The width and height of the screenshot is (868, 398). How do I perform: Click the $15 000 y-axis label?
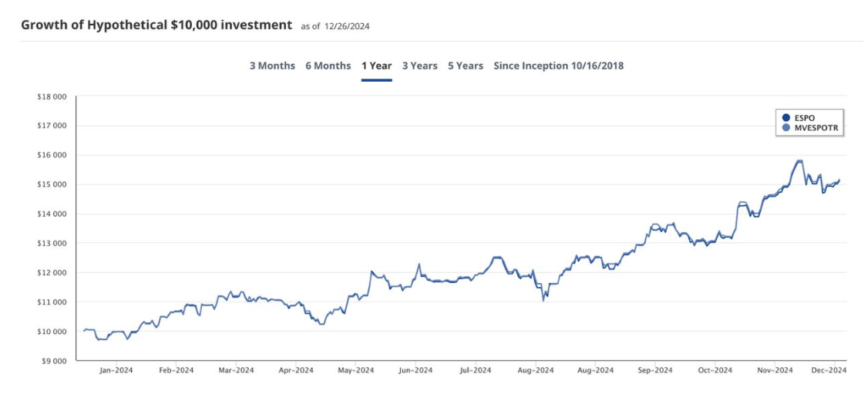pyautogui.click(x=53, y=184)
